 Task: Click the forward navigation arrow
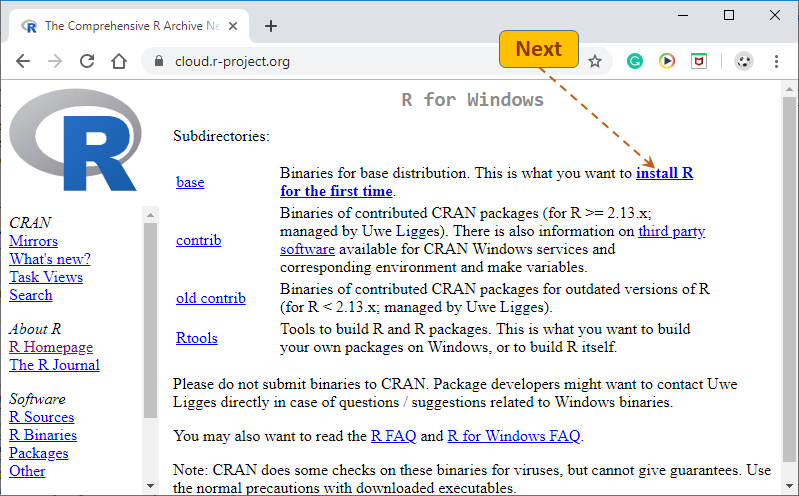(55, 62)
